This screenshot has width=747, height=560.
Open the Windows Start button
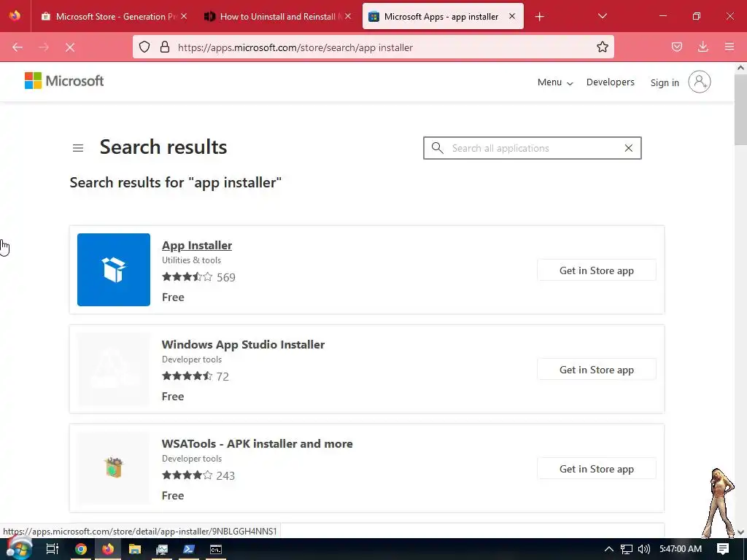coord(20,549)
